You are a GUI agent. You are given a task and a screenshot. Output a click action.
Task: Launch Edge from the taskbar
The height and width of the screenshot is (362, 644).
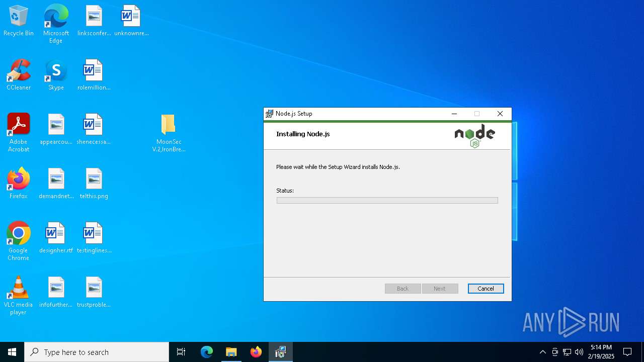pyautogui.click(x=207, y=352)
